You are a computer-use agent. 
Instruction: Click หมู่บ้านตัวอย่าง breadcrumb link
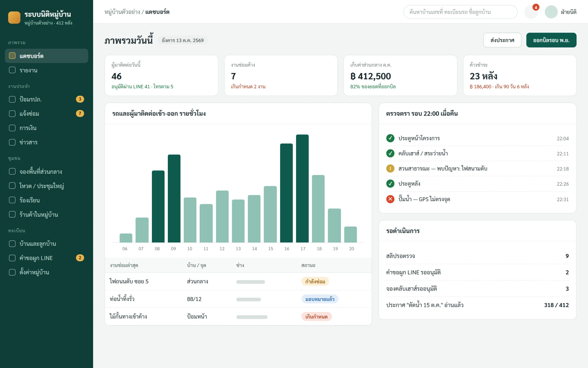(122, 12)
